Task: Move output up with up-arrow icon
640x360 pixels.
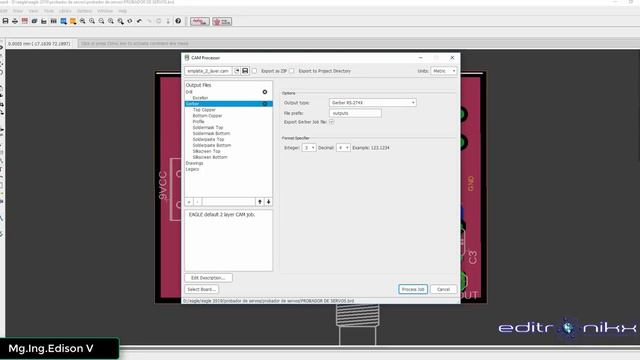Action: tap(260, 202)
